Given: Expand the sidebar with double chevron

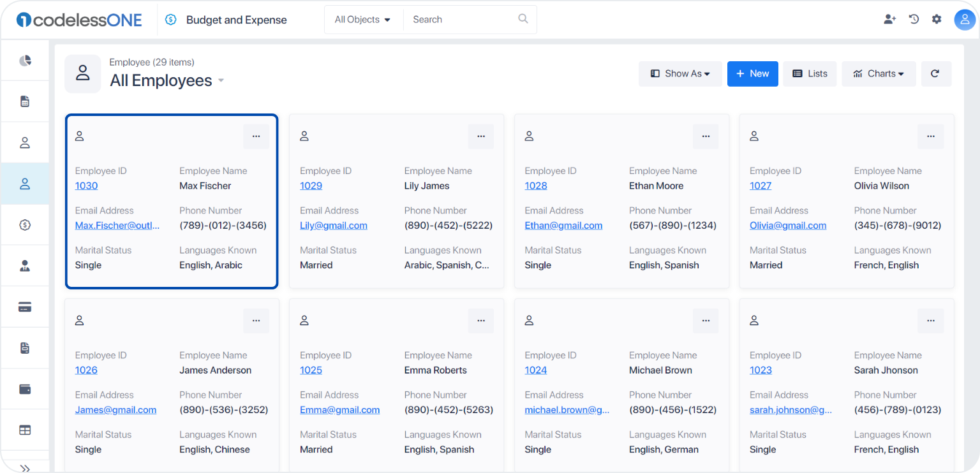Looking at the screenshot, I should (25, 468).
